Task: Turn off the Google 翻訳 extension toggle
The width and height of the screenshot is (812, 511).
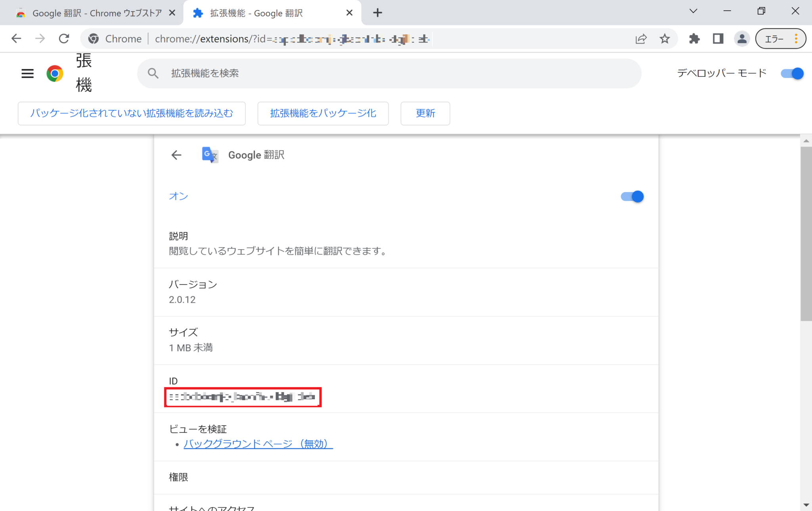Action: (x=632, y=196)
